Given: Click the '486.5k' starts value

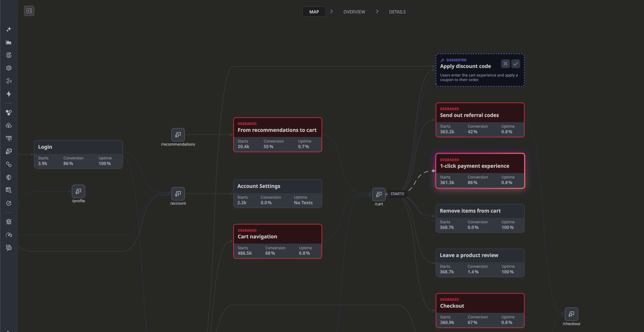Looking at the screenshot, I should pyautogui.click(x=245, y=253).
